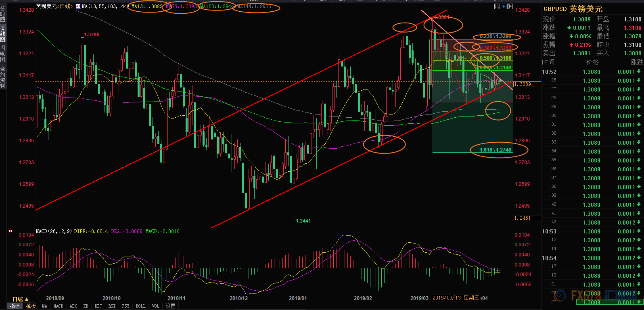This screenshot has height=310, width=644.
Task: Apply the MACD indicator from the bottom bar
Action: coord(58,306)
